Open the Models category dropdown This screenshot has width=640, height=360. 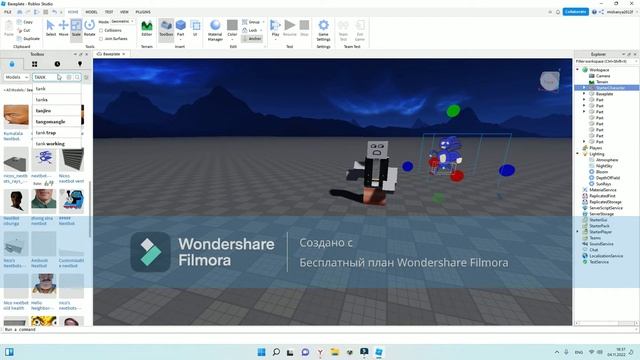point(16,77)
